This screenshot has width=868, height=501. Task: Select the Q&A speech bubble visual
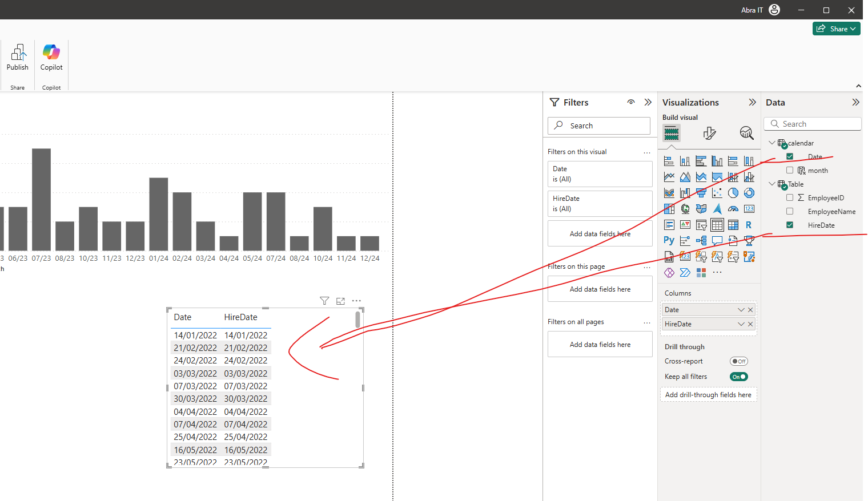coord(717,241)
